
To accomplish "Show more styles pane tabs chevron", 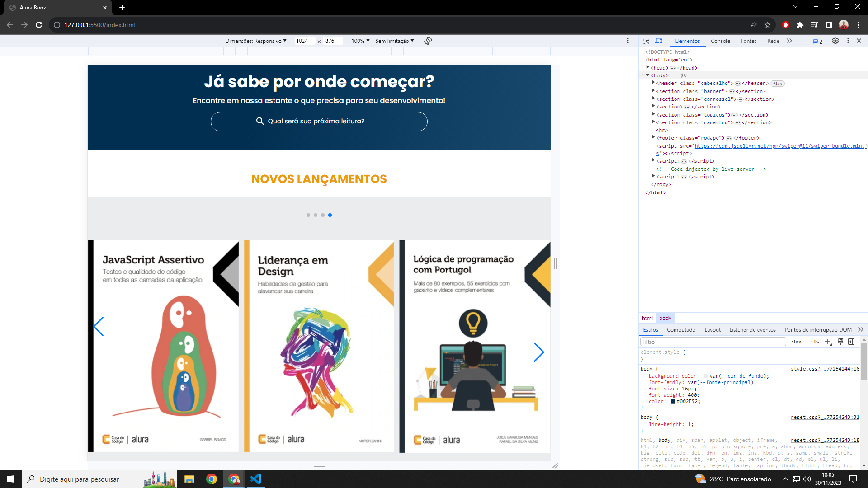I will (x=860, y=329).
